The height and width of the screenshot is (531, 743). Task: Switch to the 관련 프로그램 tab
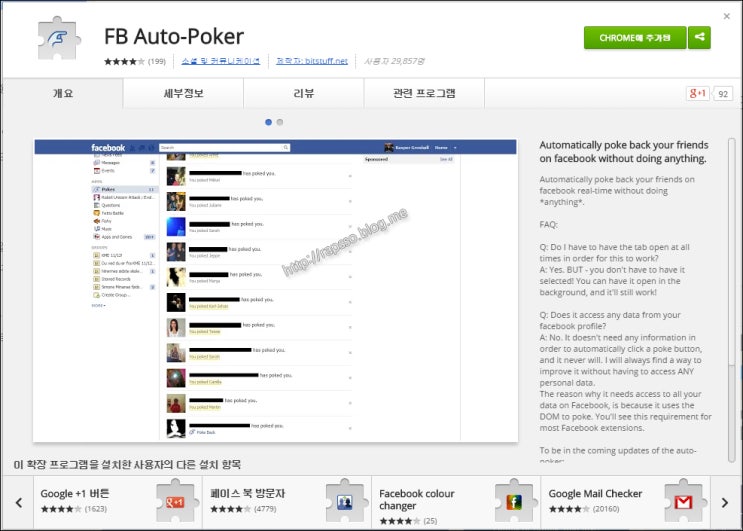[x=424, y=93]
